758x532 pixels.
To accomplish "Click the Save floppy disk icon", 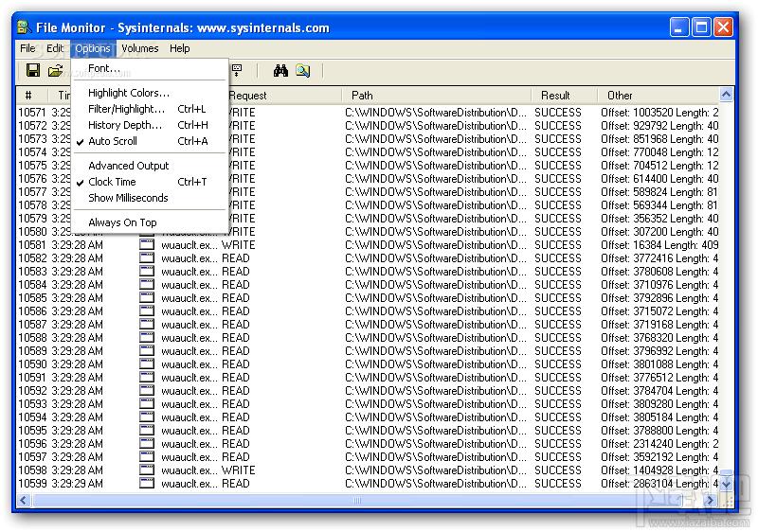I will [33, 70].
